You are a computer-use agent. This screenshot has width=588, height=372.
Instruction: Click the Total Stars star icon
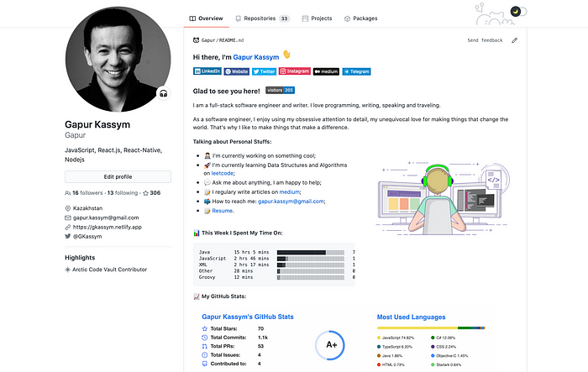[x=204, y=328]
